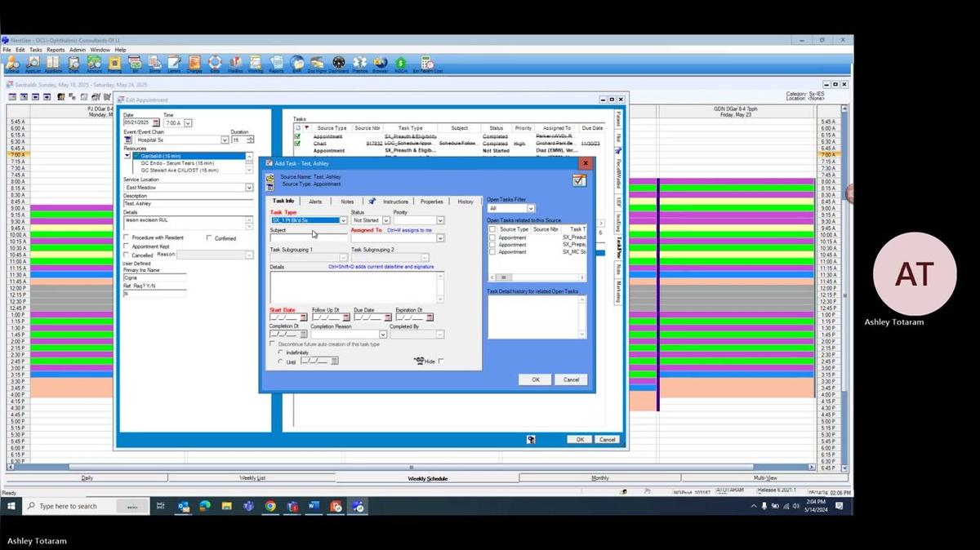Open the Task Type dropdown
980x550 pixels.
coord(342,220)
